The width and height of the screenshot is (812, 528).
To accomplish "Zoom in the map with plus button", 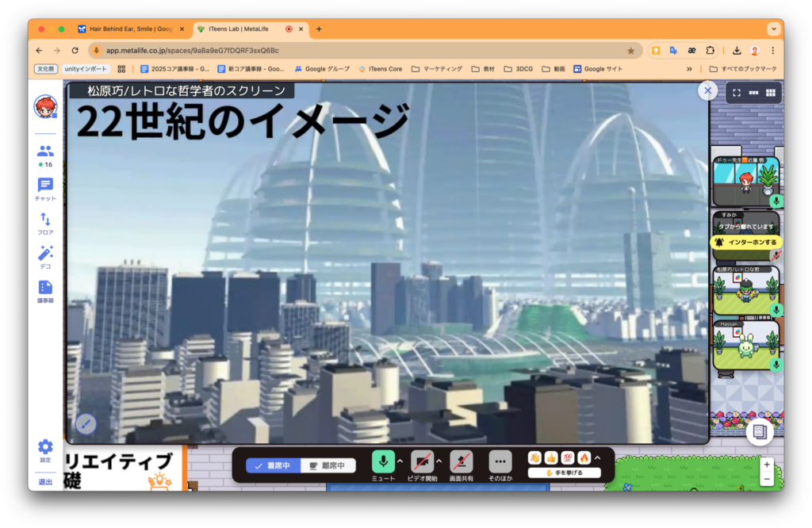I will pyautogui.click(x=767, y=465).
